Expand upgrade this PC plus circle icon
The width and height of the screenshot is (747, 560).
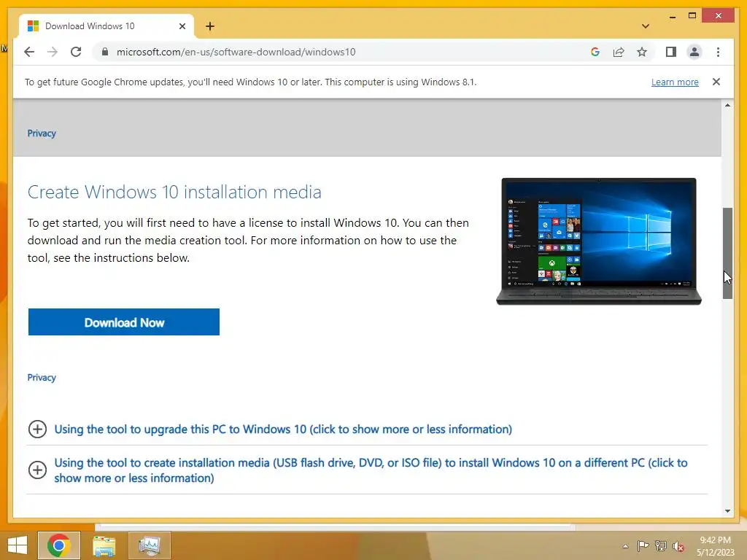tap(37, 429)
